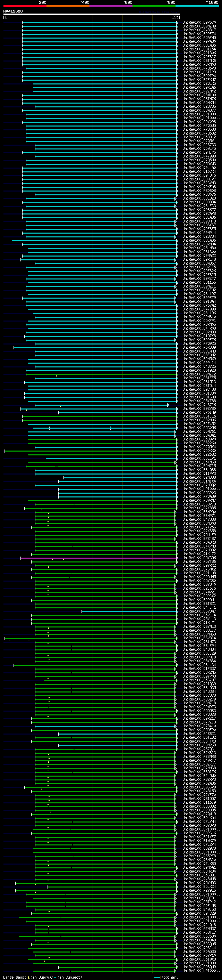Select UniRef100_B7FKU7 in the hit list

click(199, 80)
